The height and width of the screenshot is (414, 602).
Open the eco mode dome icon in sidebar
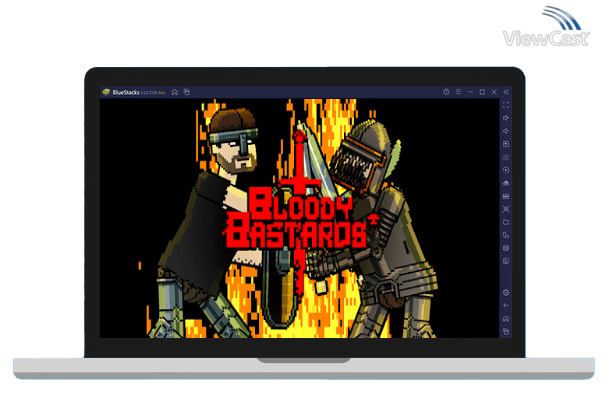pos(506,183)
